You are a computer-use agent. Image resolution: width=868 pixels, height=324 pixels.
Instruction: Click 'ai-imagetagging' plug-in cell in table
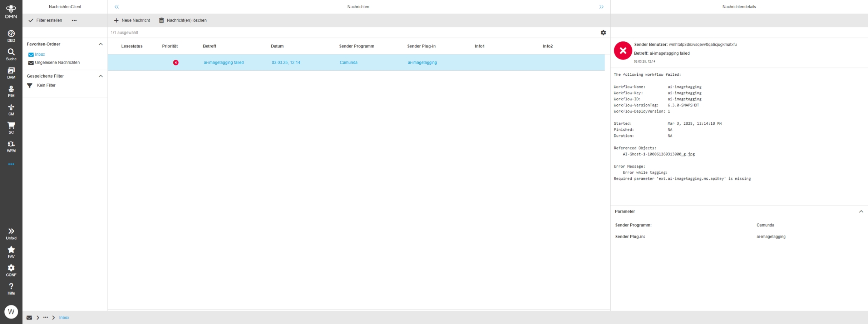point(422,63)
